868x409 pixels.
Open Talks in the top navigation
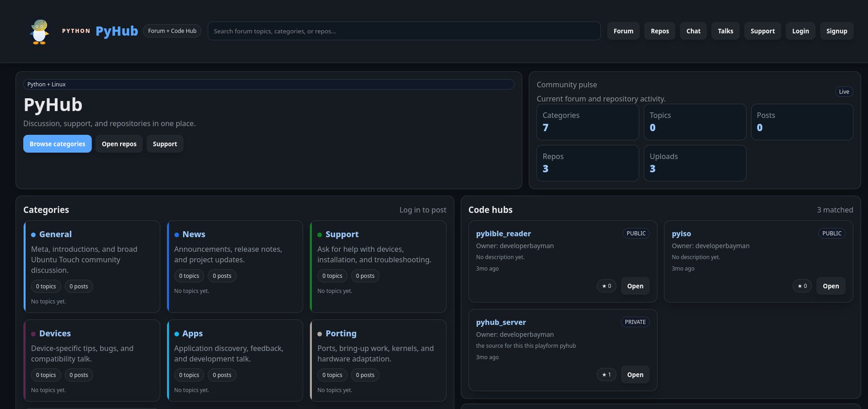[725, 31]
